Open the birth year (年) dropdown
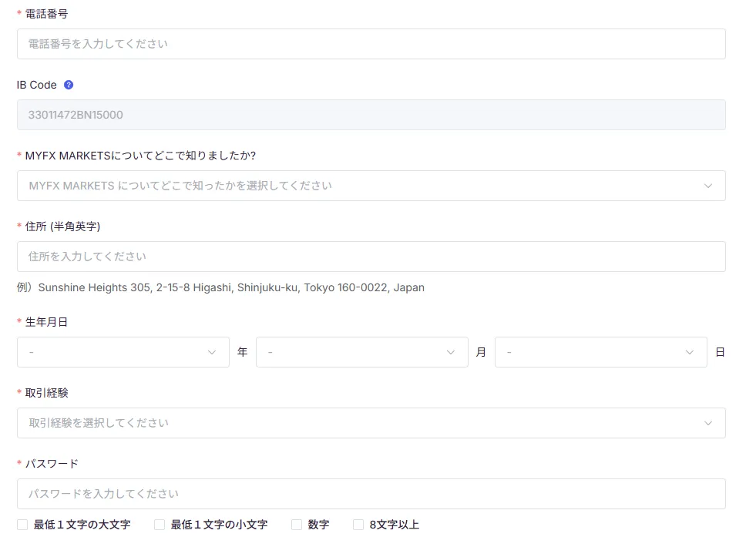Viewport: 756px width, 547px height. pos(123,352)
